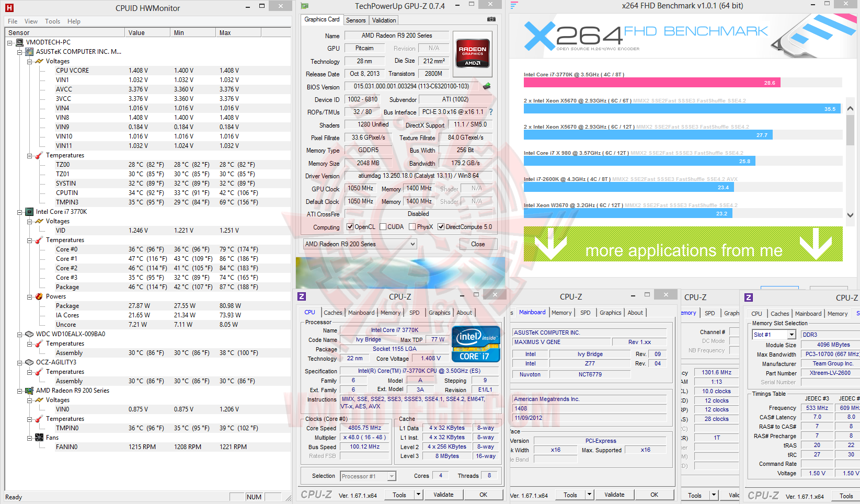Click the 'more applications from me' banner

683,244
